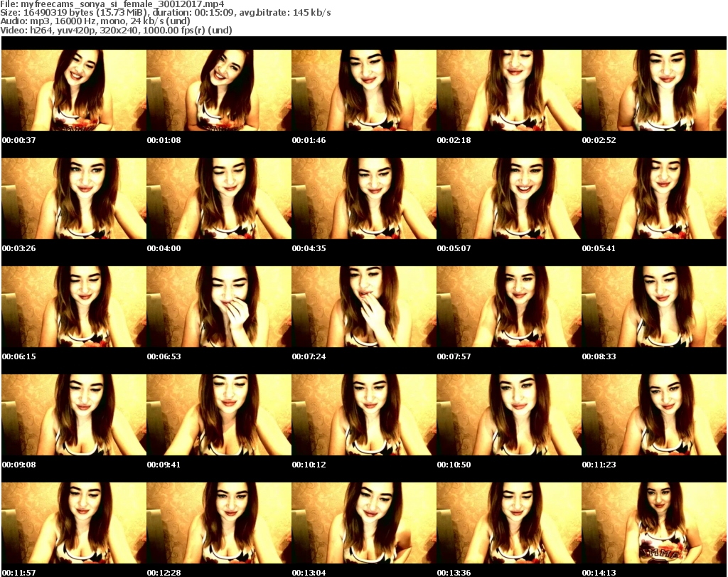
Task: Select the thumbnail frame at 00:00:37
Action: pyautogui.click(x=74, y=90)
